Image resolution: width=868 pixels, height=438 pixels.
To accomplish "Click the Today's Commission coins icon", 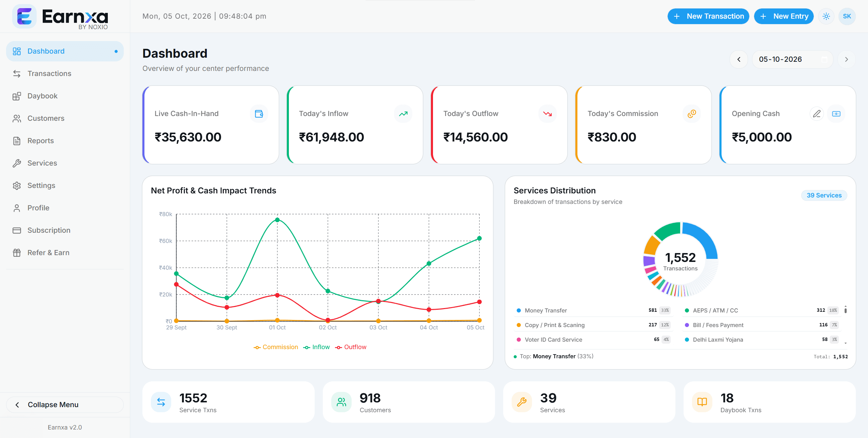I will point(692,114).
